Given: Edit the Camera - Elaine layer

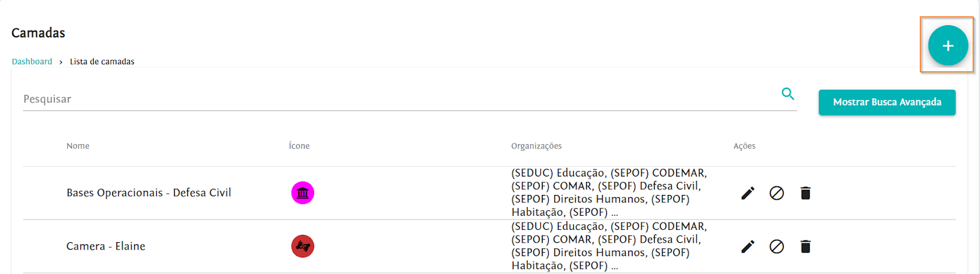Looking at the screenshot, I should [x=748, y=246].
